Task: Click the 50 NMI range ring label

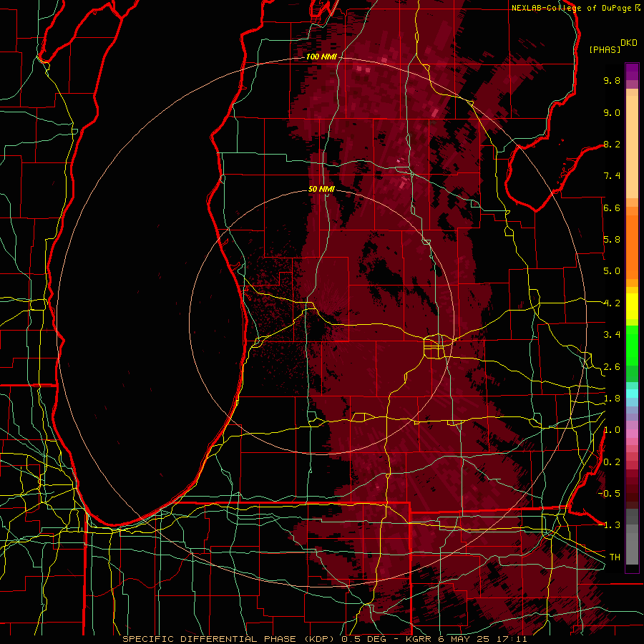Action: click(321, 189)
